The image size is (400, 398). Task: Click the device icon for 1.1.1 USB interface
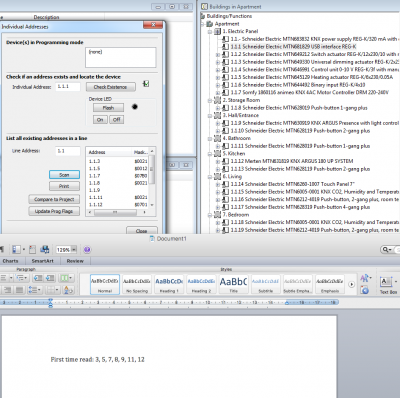coord(225,47)
